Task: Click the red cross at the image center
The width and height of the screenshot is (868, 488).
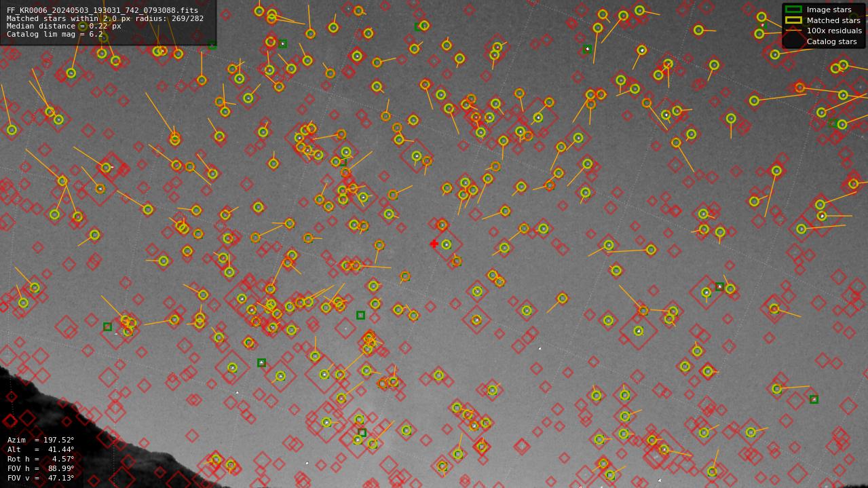Action: point(434,244)
